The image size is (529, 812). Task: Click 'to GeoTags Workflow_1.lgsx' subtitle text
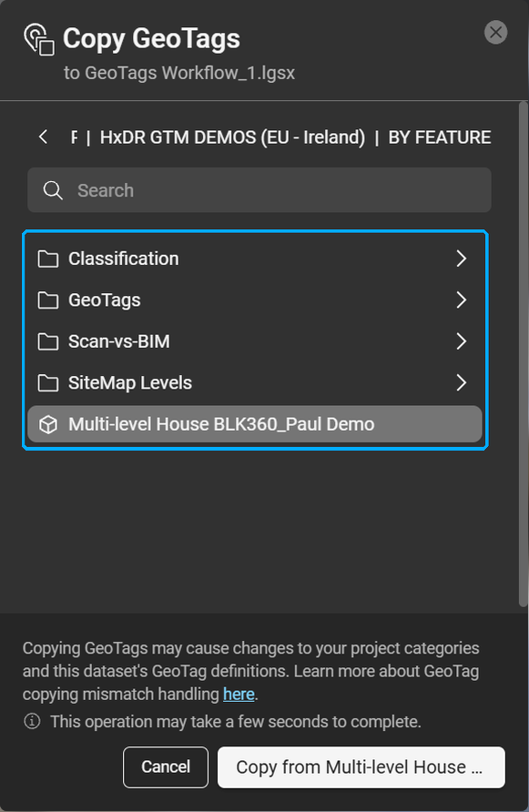point(179,73)
